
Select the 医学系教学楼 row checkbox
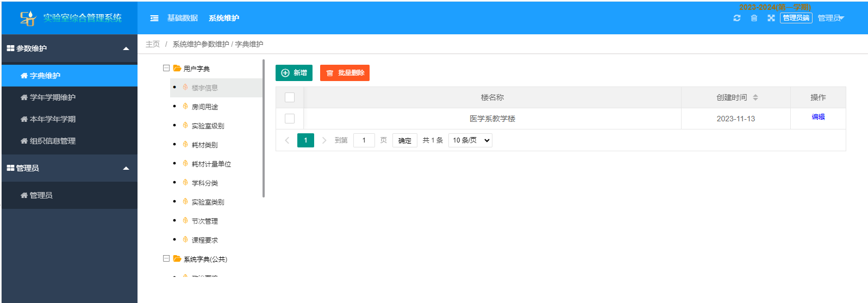[290, 119]
